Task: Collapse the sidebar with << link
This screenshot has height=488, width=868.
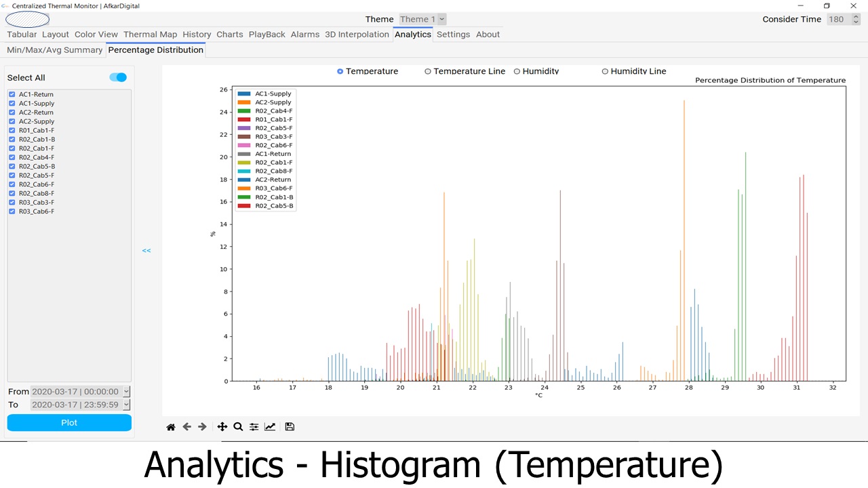Action: click(146, 251)
